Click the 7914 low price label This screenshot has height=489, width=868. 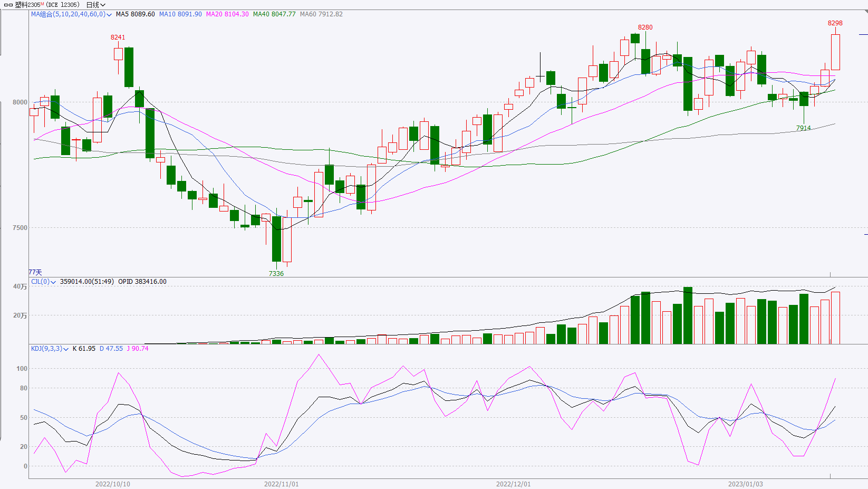point(803,128)
